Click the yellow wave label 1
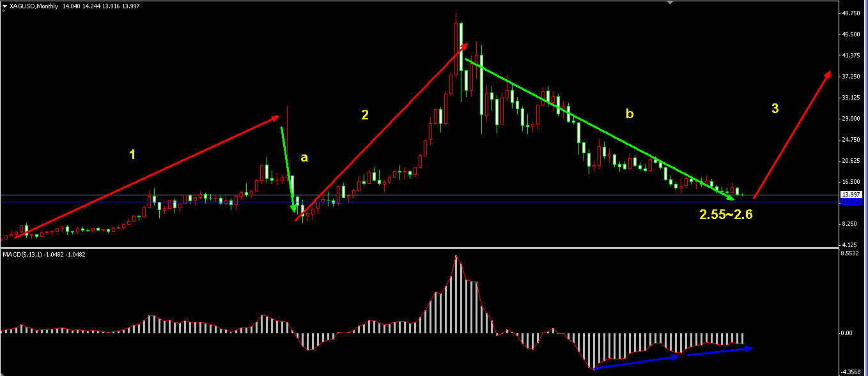This screenshot has height=376, width=868. coord(132,154)
